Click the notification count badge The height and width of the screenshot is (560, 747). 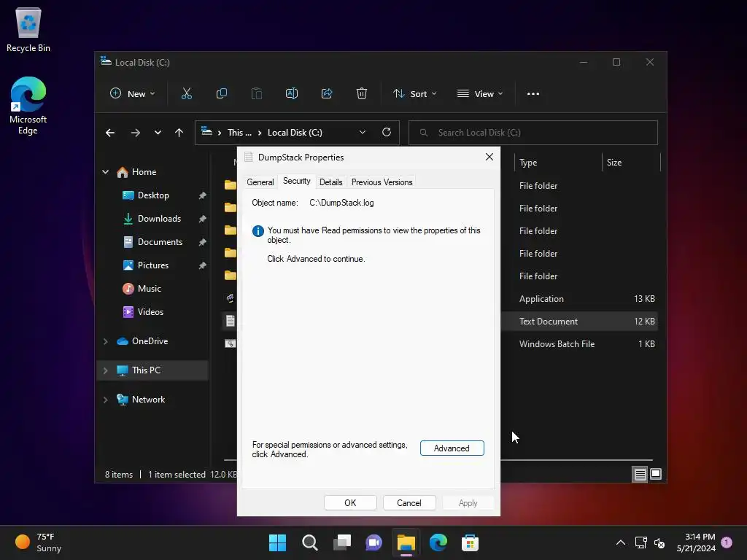pos(727,542)
